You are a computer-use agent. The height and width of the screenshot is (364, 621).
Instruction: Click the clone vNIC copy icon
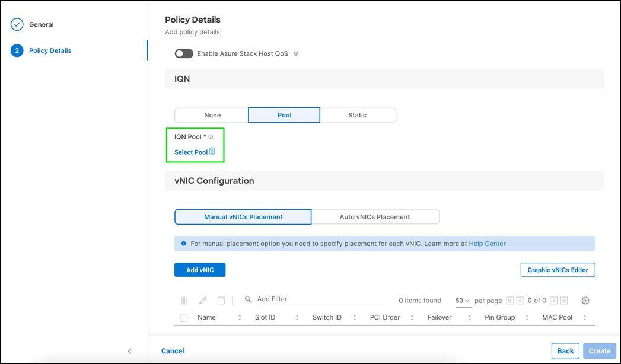pos(221,301)
